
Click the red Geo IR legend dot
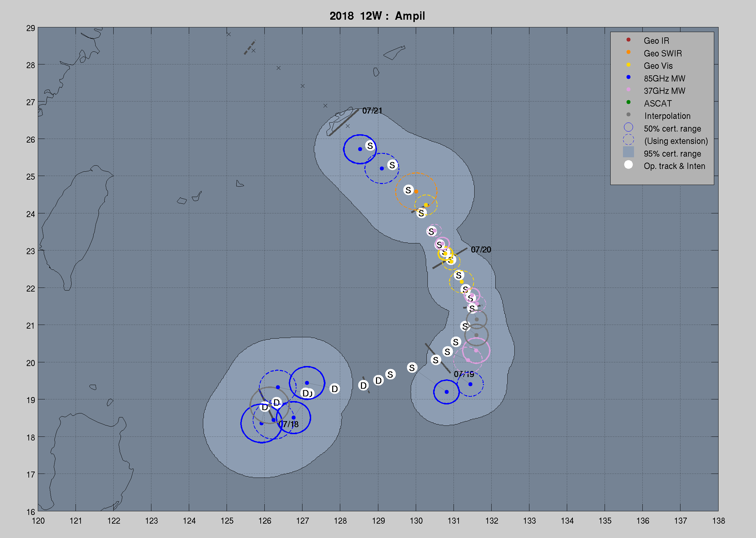point(628,40)
